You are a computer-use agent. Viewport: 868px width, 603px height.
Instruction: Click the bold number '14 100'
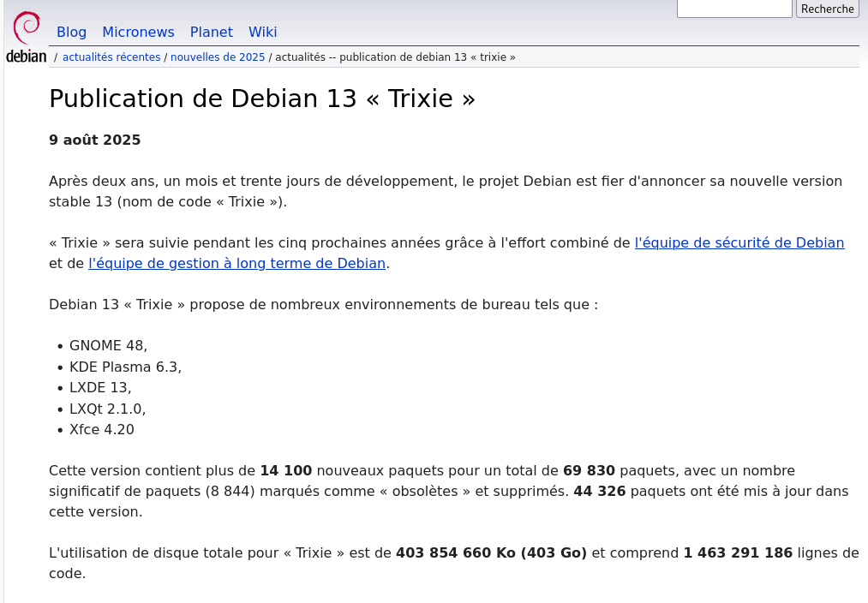pyautogui.click(x=285, y=471)
